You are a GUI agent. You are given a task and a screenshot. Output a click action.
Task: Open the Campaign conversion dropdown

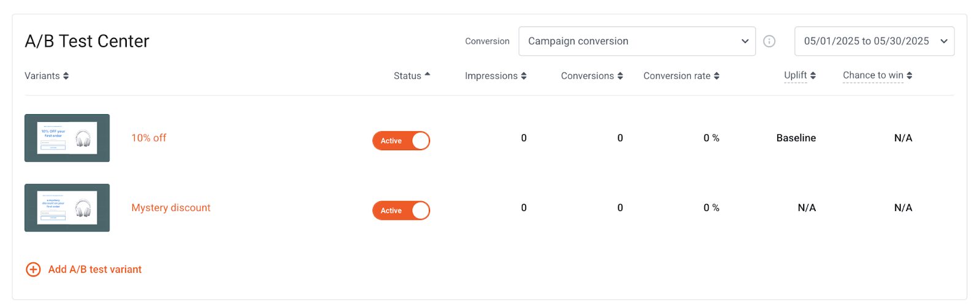pyautogui.click(x=636, y=41)
